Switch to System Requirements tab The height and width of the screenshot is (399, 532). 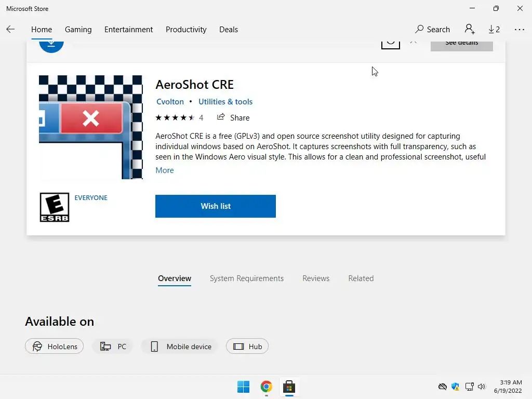(x=247, y=278)
